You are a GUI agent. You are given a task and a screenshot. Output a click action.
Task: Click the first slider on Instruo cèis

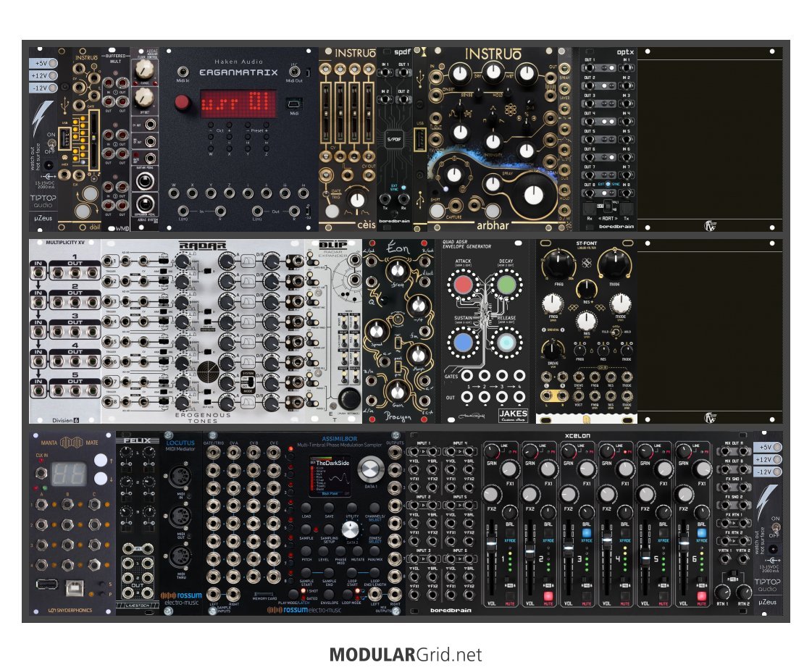tap(327, 112)
